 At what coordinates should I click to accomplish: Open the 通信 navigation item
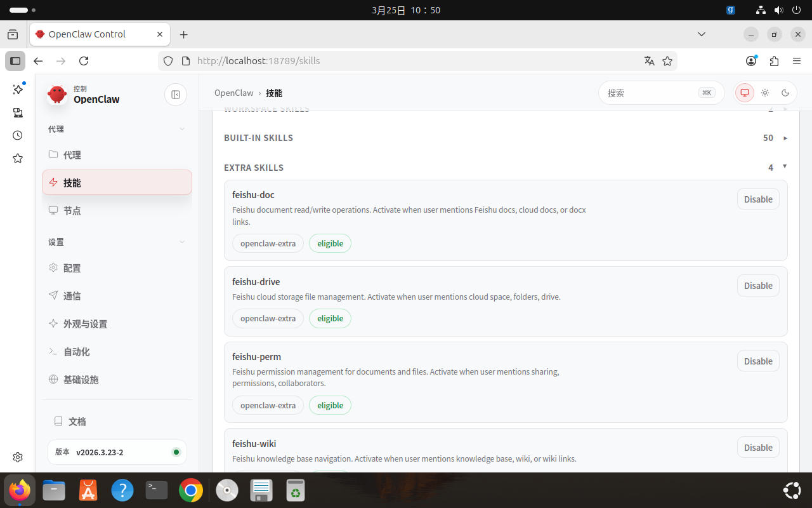tap(117, 296)
